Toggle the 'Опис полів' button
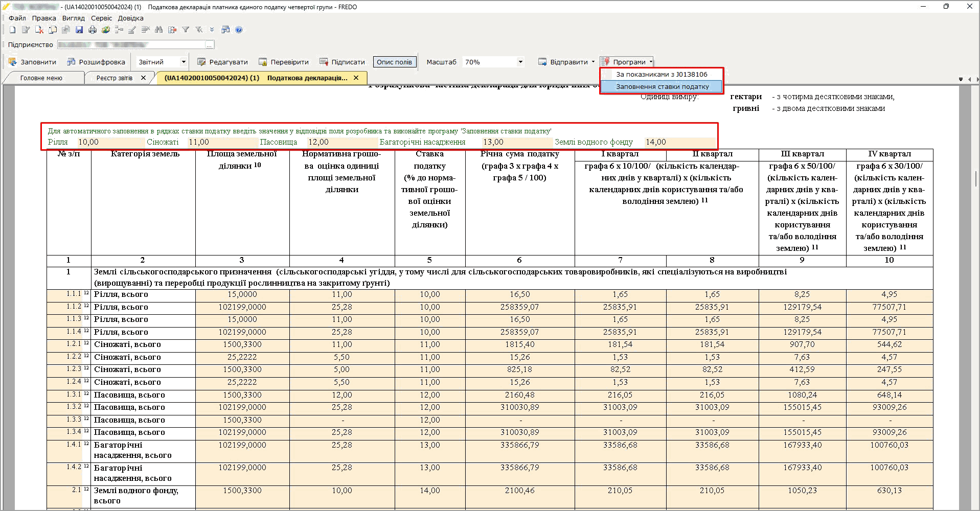This screenshot has height=511, width=980. tap(394, 62)
